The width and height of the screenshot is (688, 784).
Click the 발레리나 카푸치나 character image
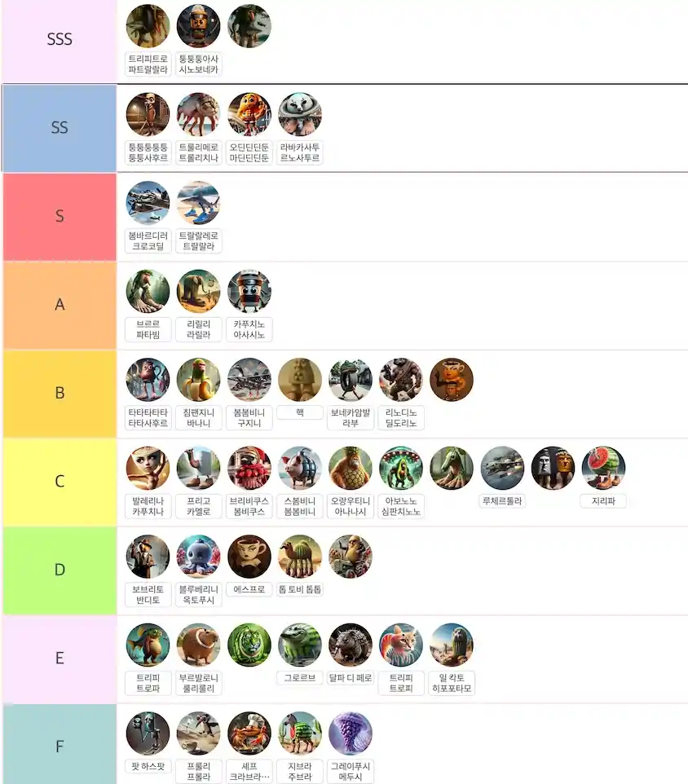tap(148, 468)
